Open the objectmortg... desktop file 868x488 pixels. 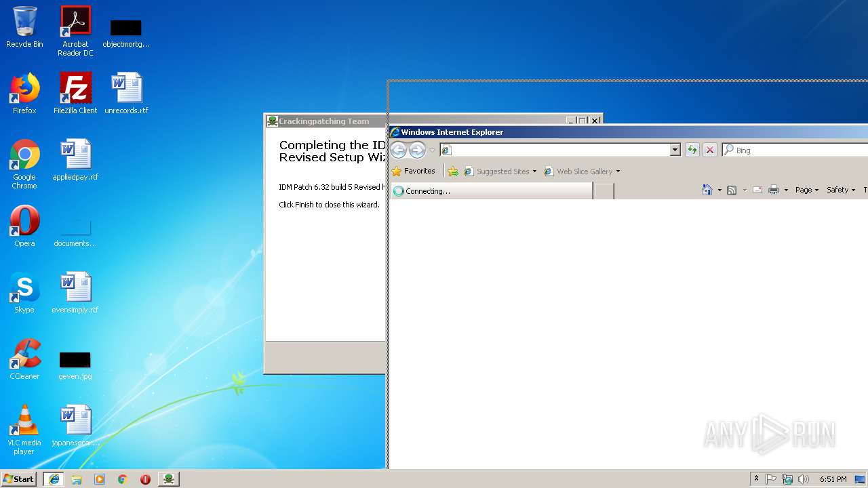coord(126,34)
